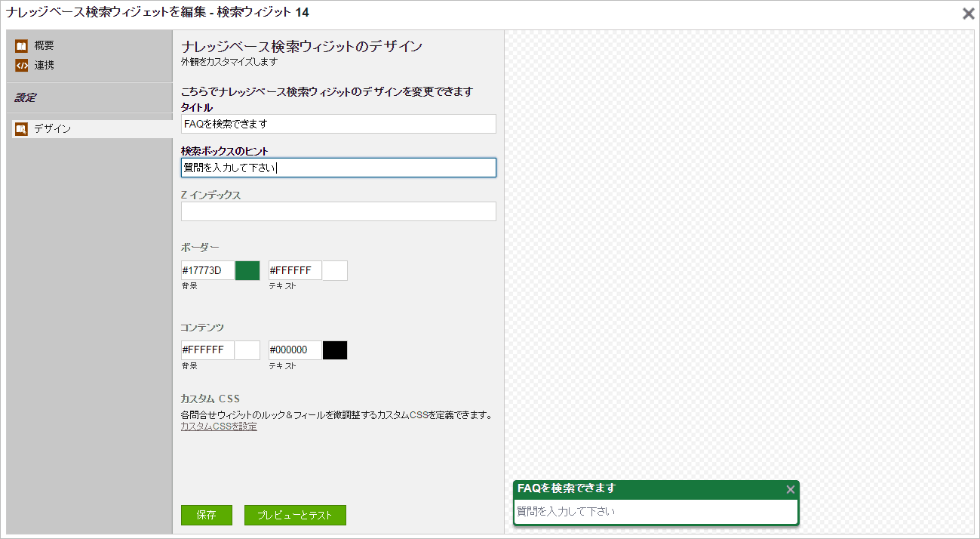The image size is (980, 539).
Task: Click the Z インデックス input field
Action: 338,211
